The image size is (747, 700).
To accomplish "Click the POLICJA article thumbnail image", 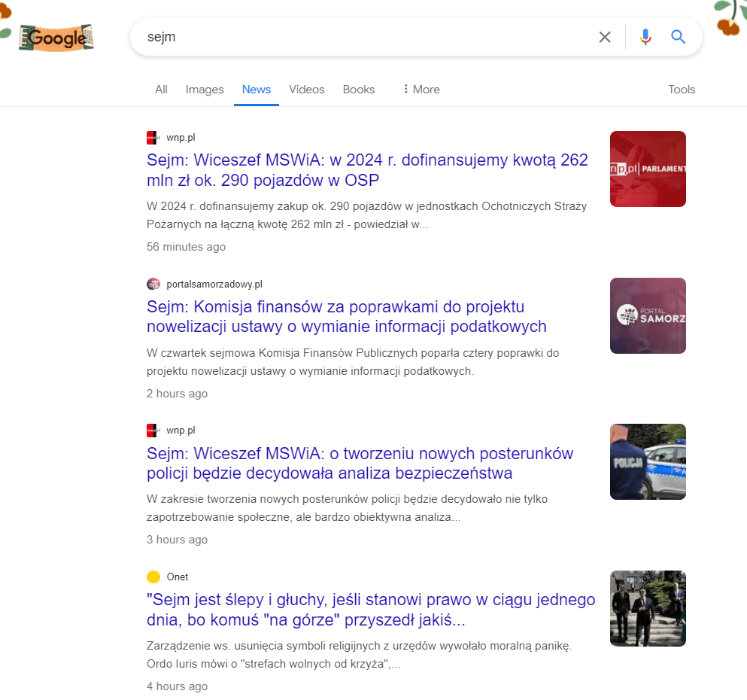I will (x=647, y=461).
